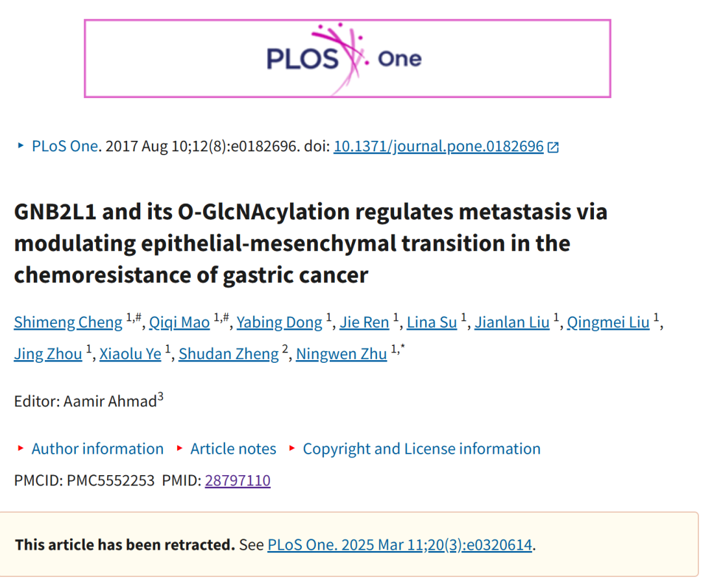The image size is (701, 588).
Task: Click the PLOS One journal logo banner
Action: pos(347,58)
